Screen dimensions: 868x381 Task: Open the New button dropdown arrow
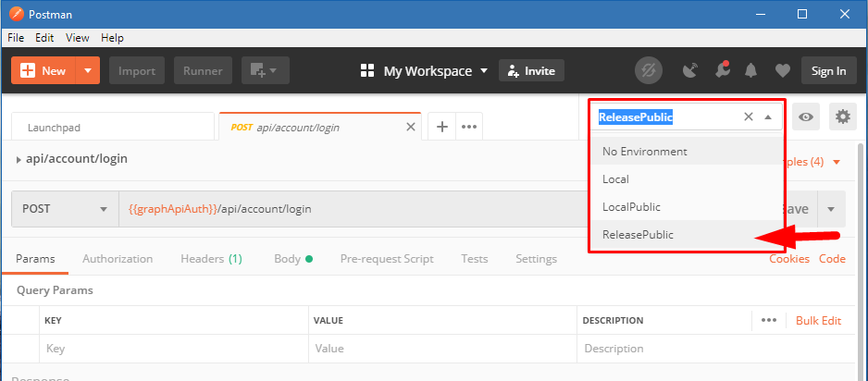88,71
